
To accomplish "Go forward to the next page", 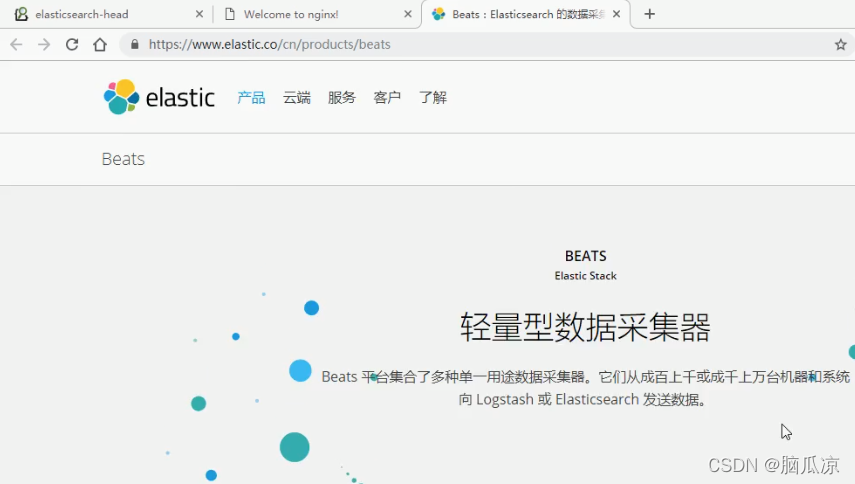I will [x=44, y=45].
